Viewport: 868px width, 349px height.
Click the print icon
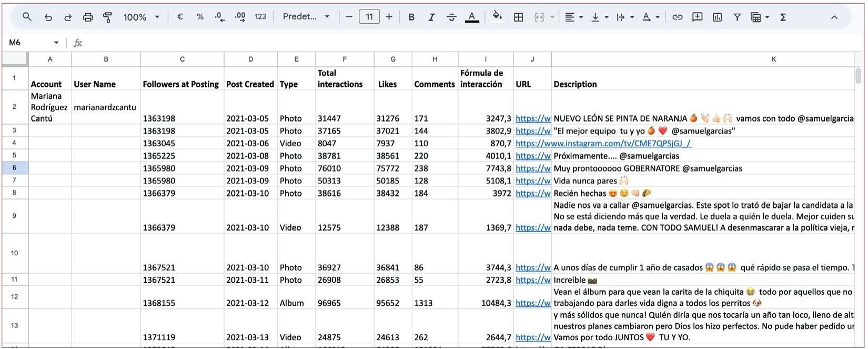coord(88,17)
